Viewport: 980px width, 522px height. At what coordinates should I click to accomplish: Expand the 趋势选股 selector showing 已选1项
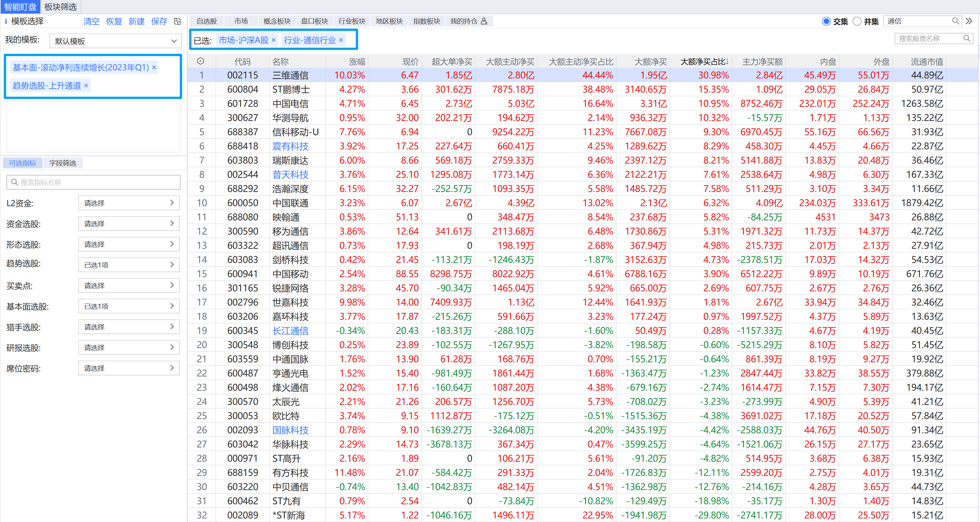click(129, 265)
